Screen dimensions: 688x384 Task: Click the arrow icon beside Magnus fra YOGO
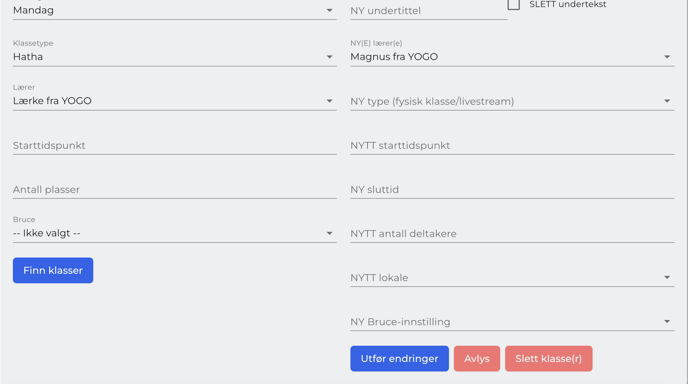[666, 57]
